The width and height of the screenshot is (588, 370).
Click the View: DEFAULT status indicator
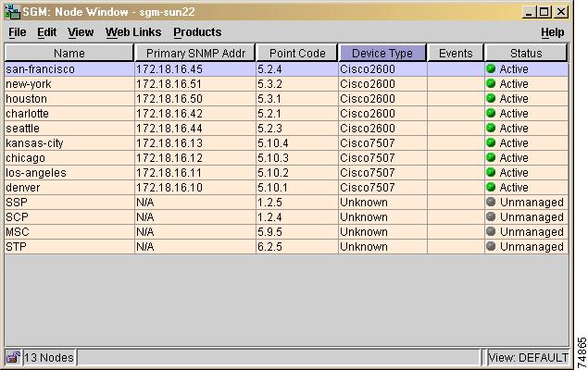(x=528, y=358)
